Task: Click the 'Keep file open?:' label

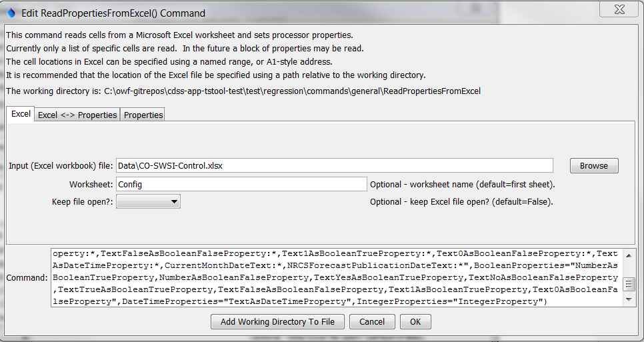Action: (82, 201)
